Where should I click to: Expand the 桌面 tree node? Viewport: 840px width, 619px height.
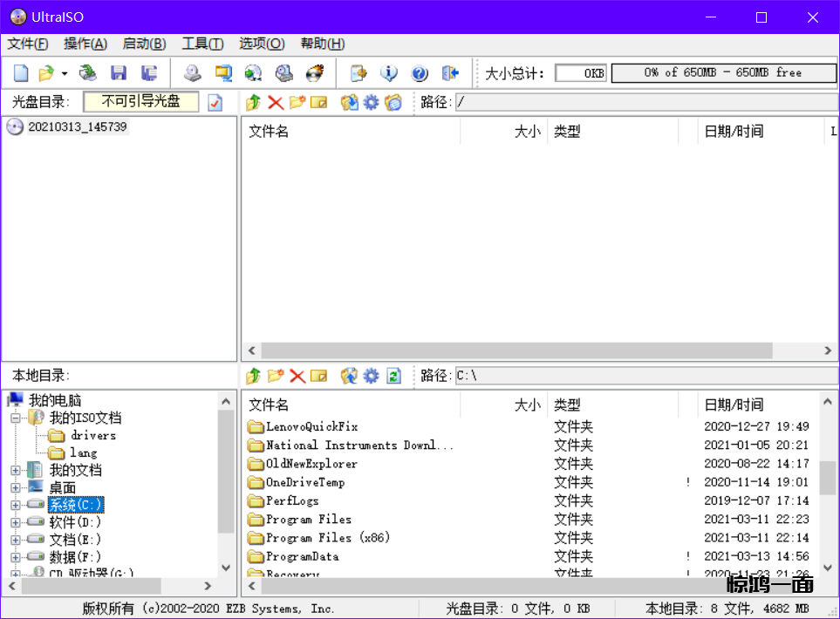(16, 487)
